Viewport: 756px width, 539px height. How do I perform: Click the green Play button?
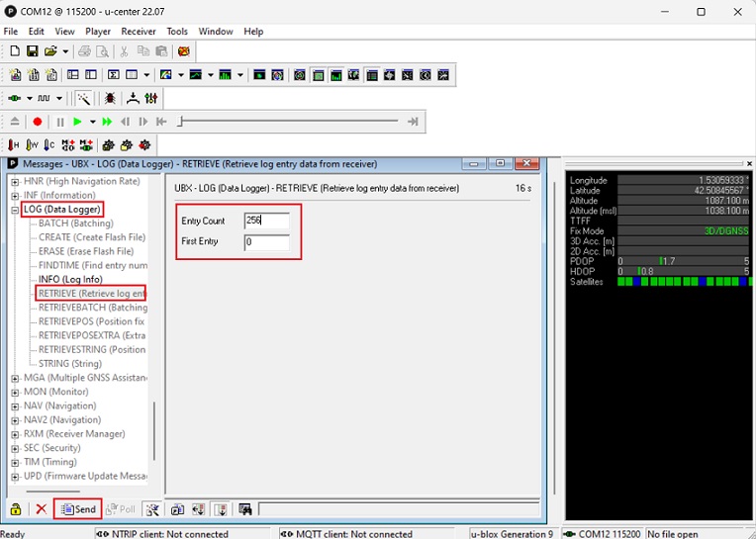[77, 122]
